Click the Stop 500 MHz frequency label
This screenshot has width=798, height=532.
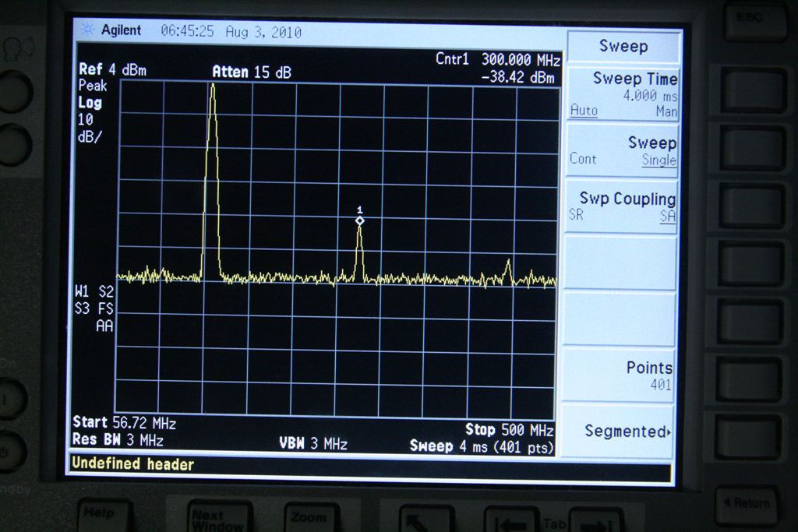[509, 430]
